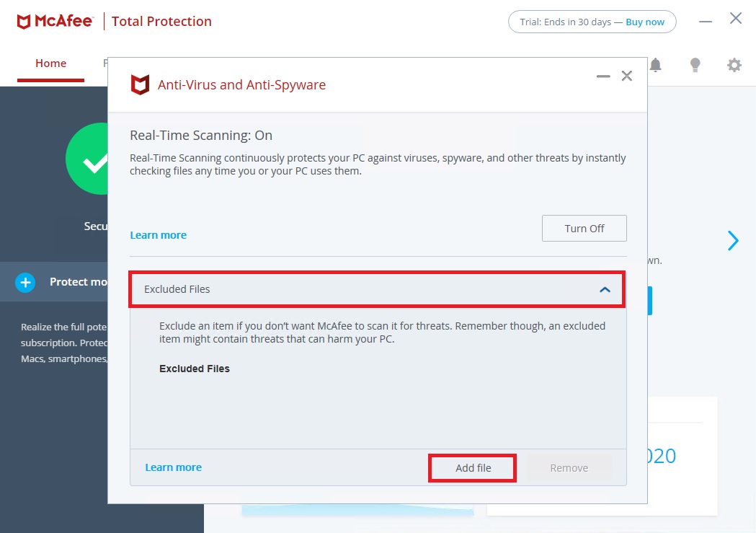Minimize the Anti-Virus and Anti-Spyware dialog
756x533 pixels.
[x=602, y=76]
